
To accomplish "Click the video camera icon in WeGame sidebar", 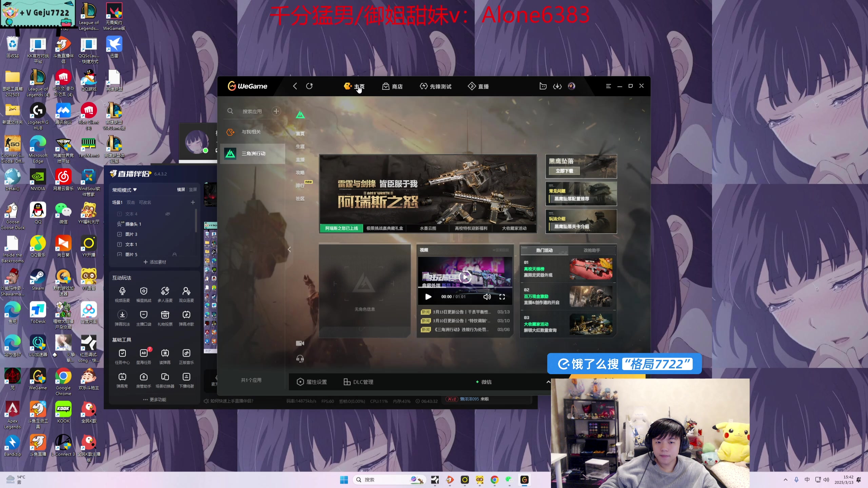I will click(x=300, y=343).
